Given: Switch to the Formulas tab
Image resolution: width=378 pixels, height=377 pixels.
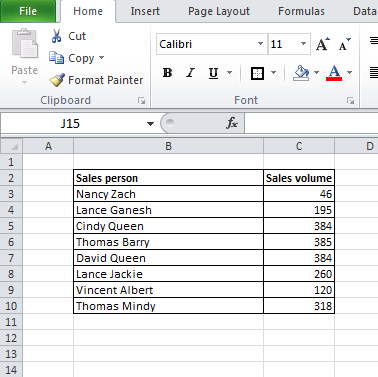Looking at the screenshot, I should [301, 11].
